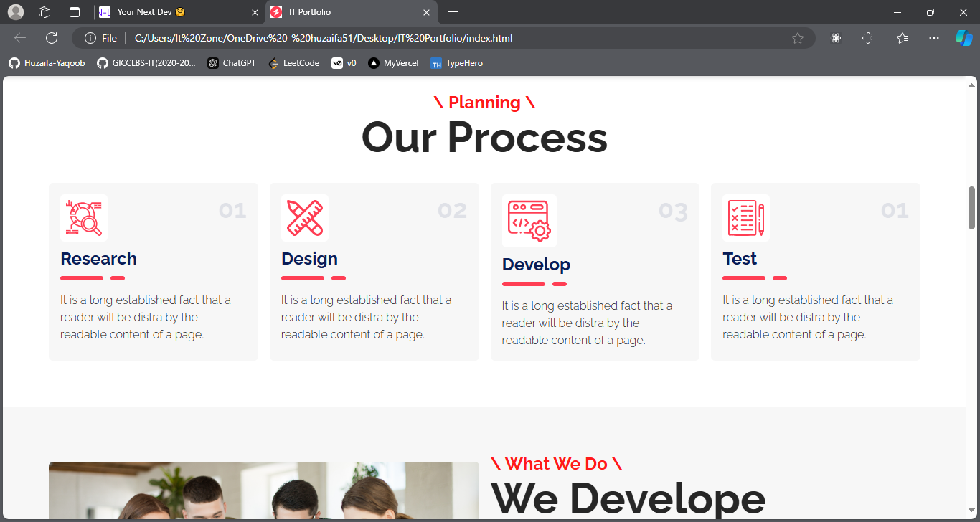The width and height of the screenshot is (980, 522).
Task: Open the ChatGPT bookmark
Action: 232,63
